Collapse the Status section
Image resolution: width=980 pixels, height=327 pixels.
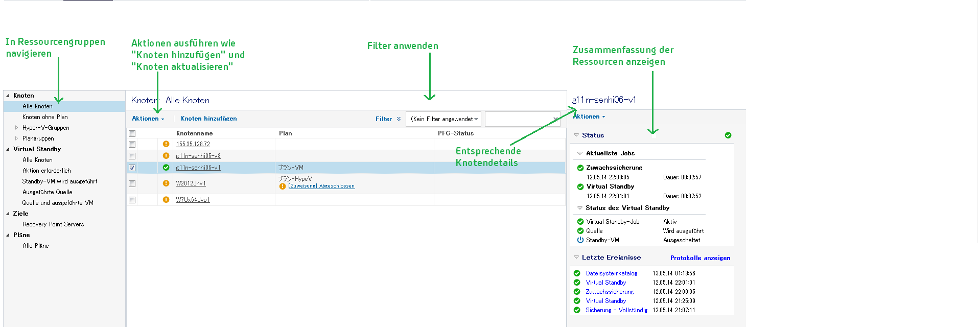576,135
